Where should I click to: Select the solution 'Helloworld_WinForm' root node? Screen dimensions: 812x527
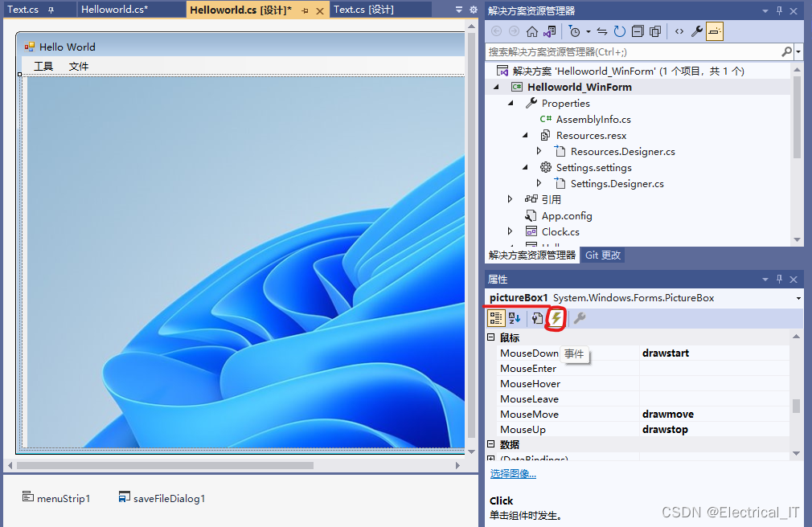click(628, 71)
